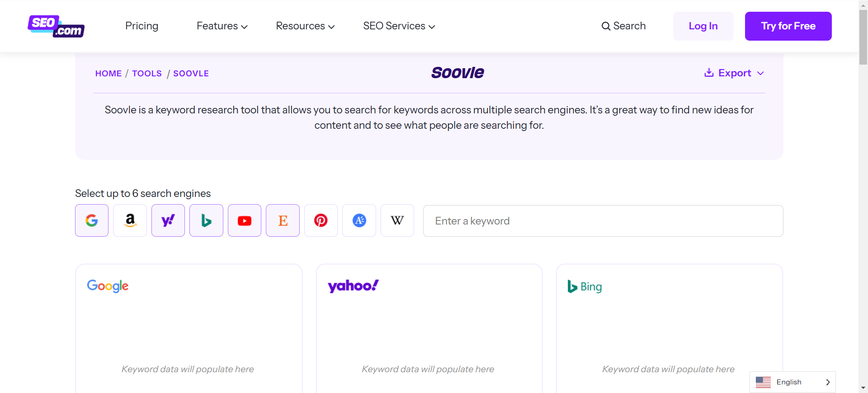Click the Export download icon
Viewport: 868px width, 393px height.
(709, 73)
